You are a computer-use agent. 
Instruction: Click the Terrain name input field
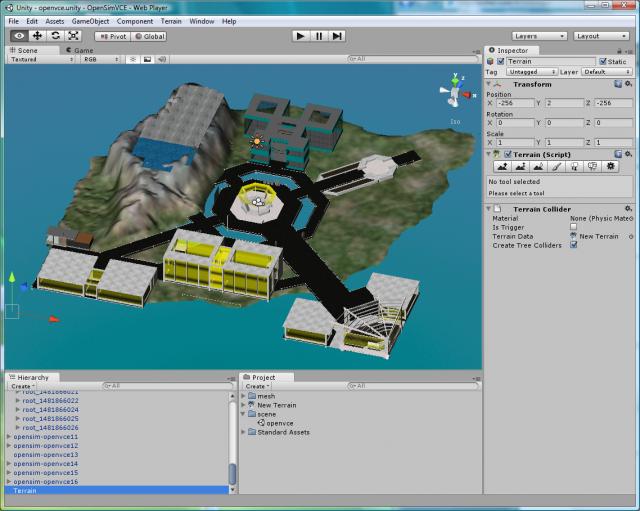[x=551, y=62]
